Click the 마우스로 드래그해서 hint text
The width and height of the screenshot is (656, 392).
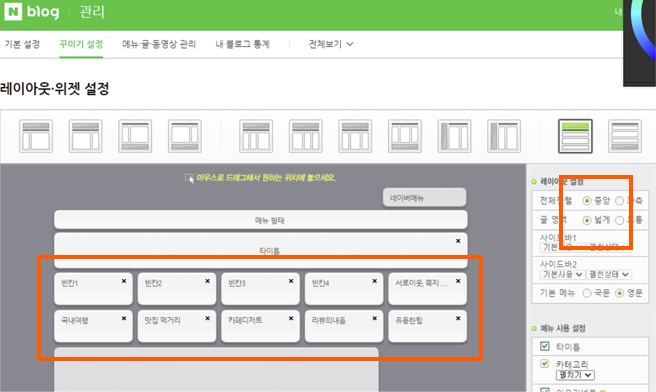pyautogui.click(x=266, y=178)
